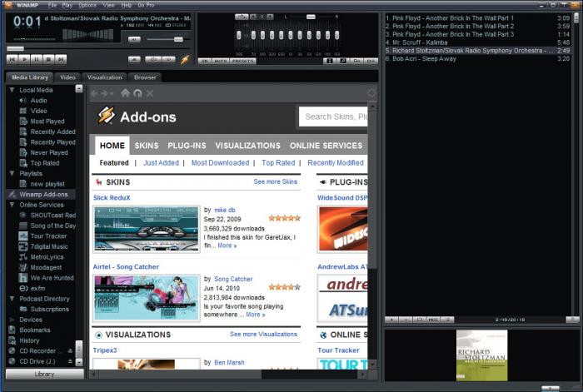This screenshot has width=583, height=392.
Task: Skip to the next track
Action: (x=61, y=59)
